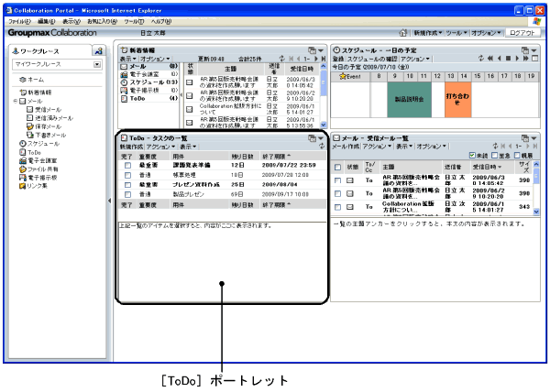Open アクション dropdown in スケジュール portlet
The image size is (550, 392).
coord(415,59)
